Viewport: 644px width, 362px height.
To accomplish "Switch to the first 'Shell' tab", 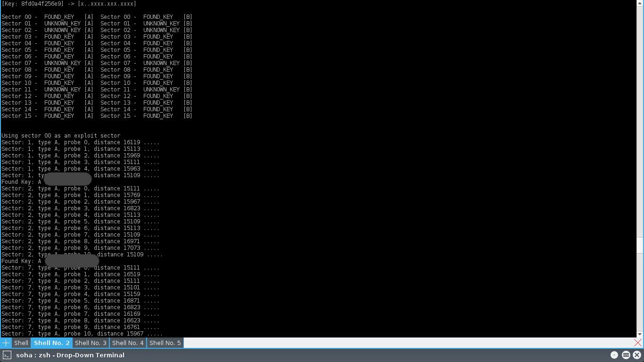I will coord(21,343).
